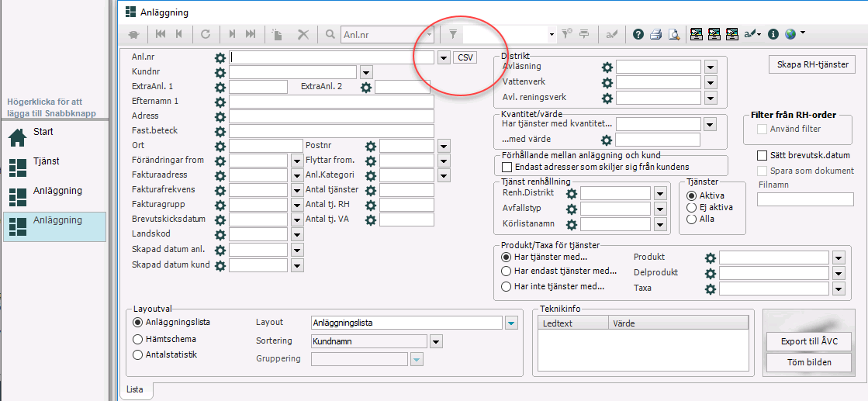Viewport: 868px width, 401px height.
Task: Click gear icon next to Delprodukt
Action: pyautogui.click(x=711, y=273)
